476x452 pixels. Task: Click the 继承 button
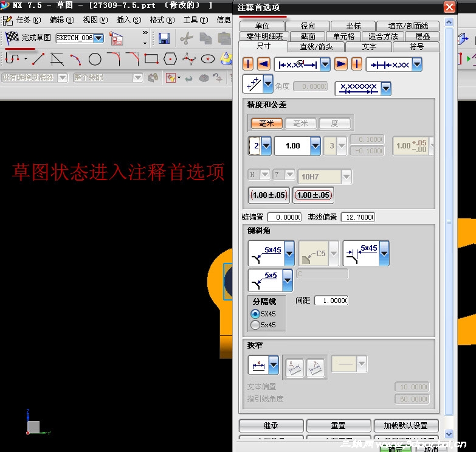(x=271, y=426)
